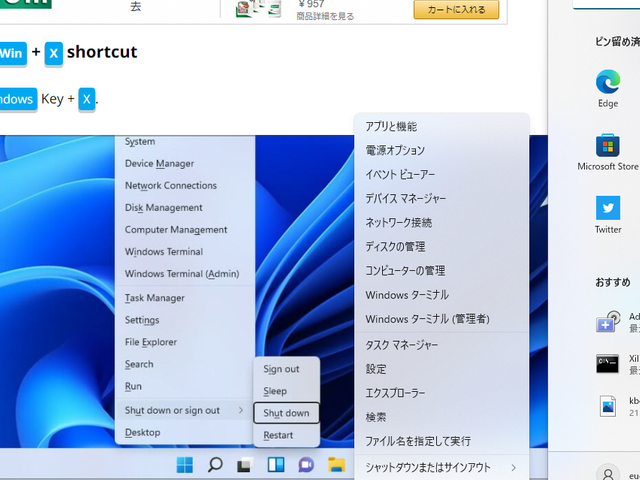Viewport: 640px width, 480px height.
Task: Click Task Manager in the article screenshot menu
Action: [x=185, y=298]
